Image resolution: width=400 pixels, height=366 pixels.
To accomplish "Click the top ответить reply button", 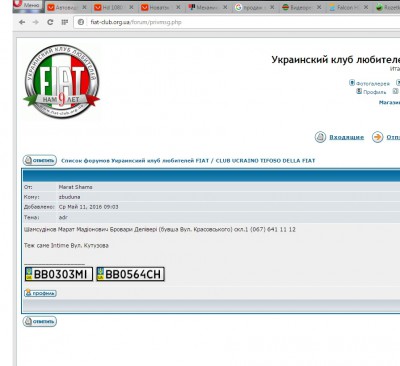I will click(40, 160).
